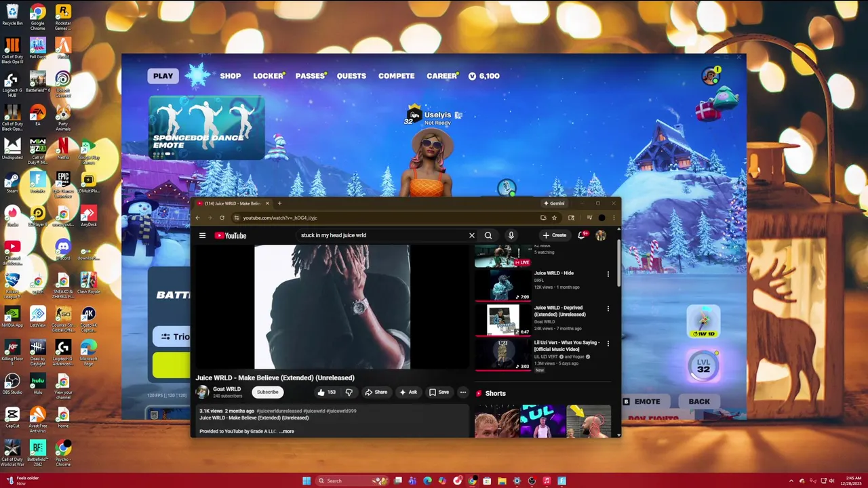Open Netflix desktop icon

pos(62,148)
